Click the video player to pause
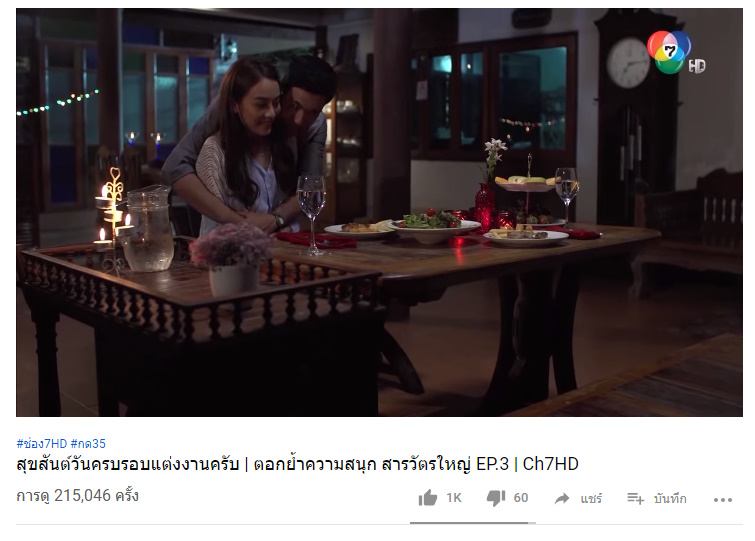The image size is (755, 541). (x=379, y=212)
